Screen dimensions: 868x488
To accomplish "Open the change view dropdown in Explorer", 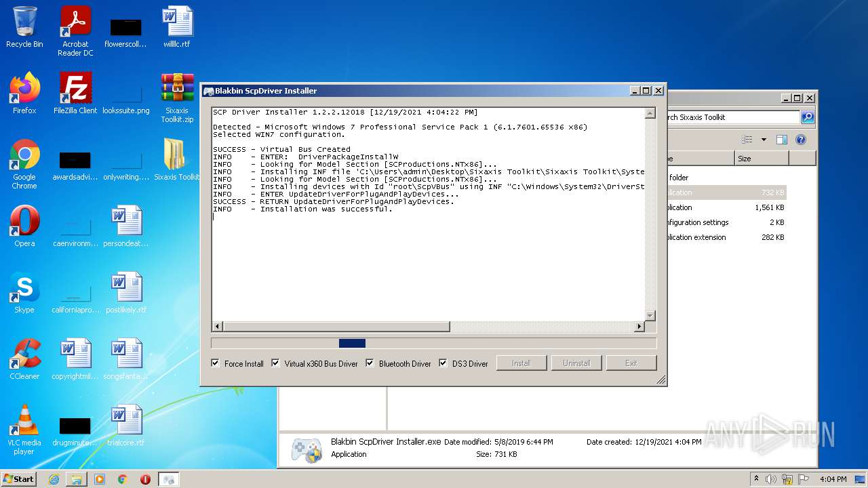I will 764,140.
